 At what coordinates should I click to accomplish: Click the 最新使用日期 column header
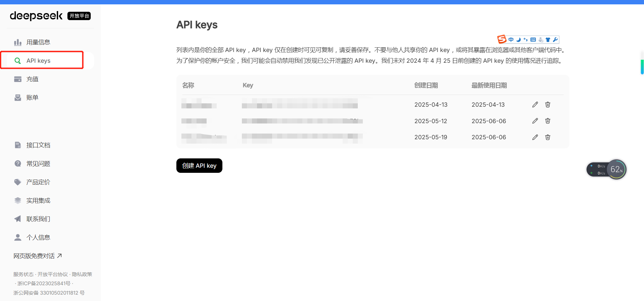click(x=489, y=85)
